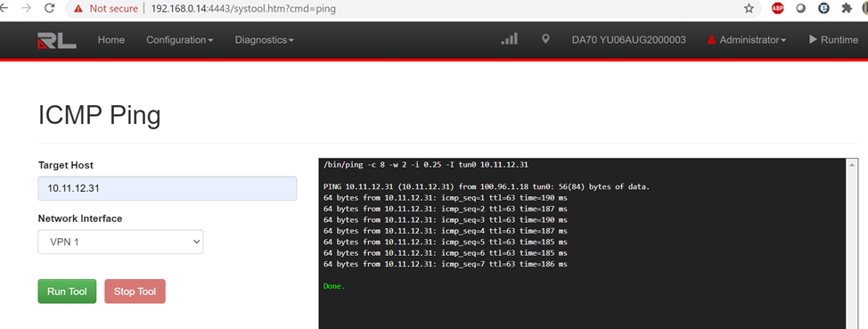This screenshot has width=868, height=329.
Task: Click the ICMP Ping heading
Action: 100,116
